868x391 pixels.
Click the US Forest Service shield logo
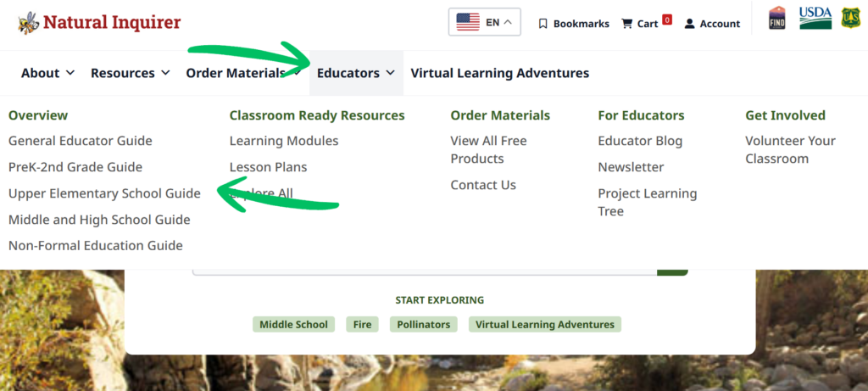850,18
